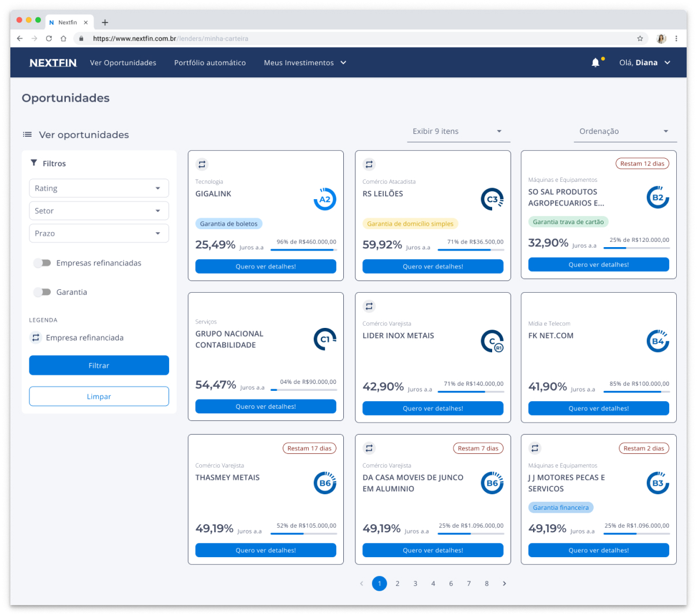The width and height of the screenshot is (697, 616).
Task: Bookmark the page with the star icon
Action: [640, 39]
